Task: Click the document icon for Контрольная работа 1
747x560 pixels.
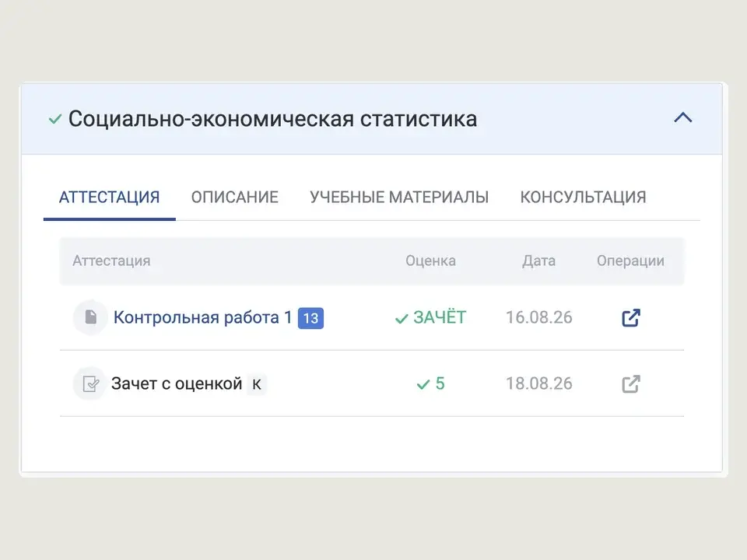Action: (x=90, y=317)
